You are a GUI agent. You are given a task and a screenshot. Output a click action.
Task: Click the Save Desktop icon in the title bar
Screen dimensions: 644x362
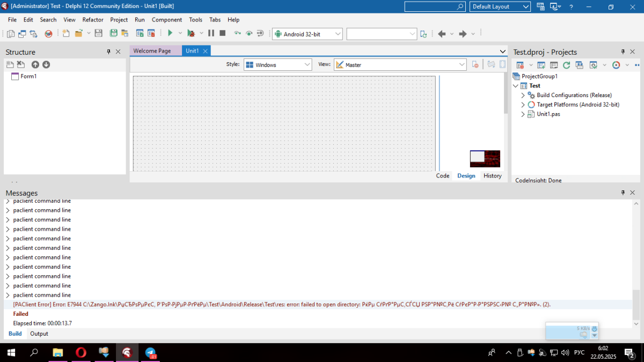(540, 6)
